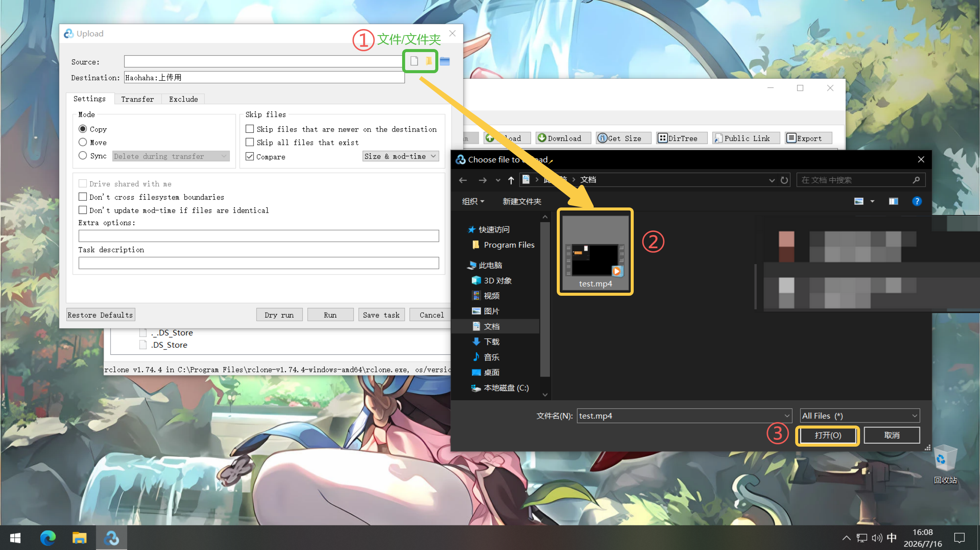Switch to the Exclude tab

[x=183, y=99]
